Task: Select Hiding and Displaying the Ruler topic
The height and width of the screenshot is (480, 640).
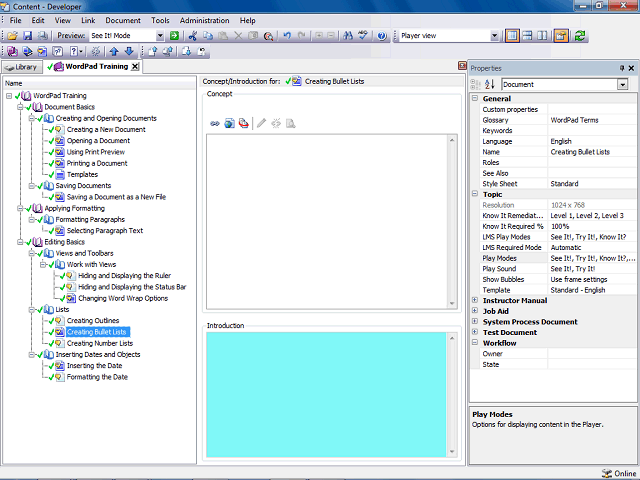Action: [x=124, y=276]
